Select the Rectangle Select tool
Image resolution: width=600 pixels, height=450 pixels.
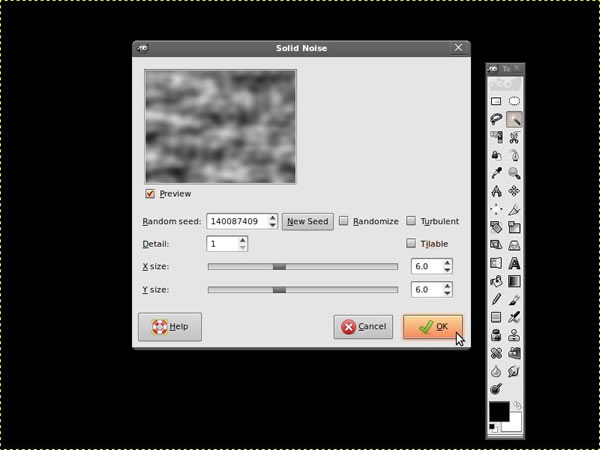coord(496,101)
